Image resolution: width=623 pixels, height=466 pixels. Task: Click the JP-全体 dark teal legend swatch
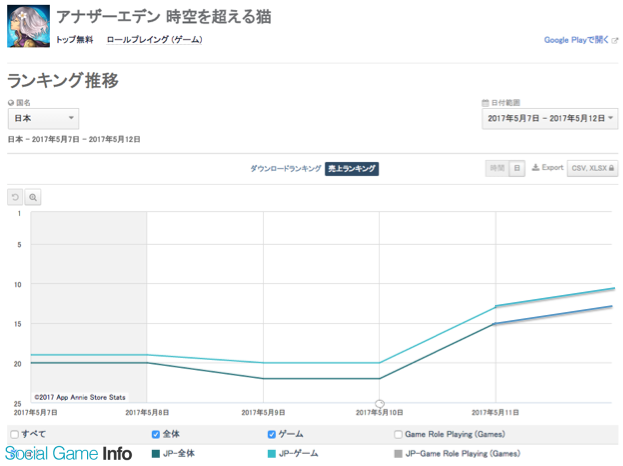(156, 454)
